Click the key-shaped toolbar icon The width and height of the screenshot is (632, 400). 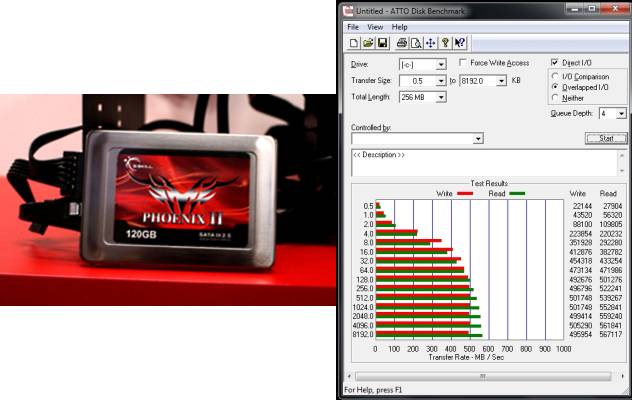tap(445, 43)
